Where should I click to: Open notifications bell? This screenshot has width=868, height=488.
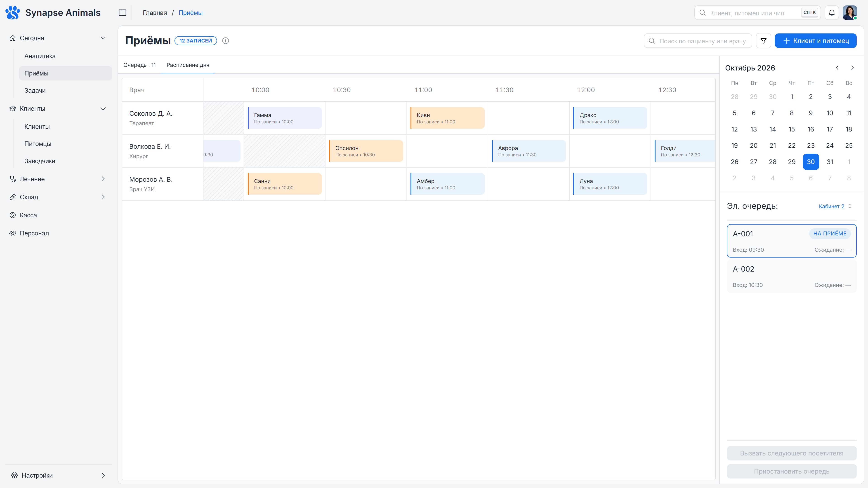(832, 13)
